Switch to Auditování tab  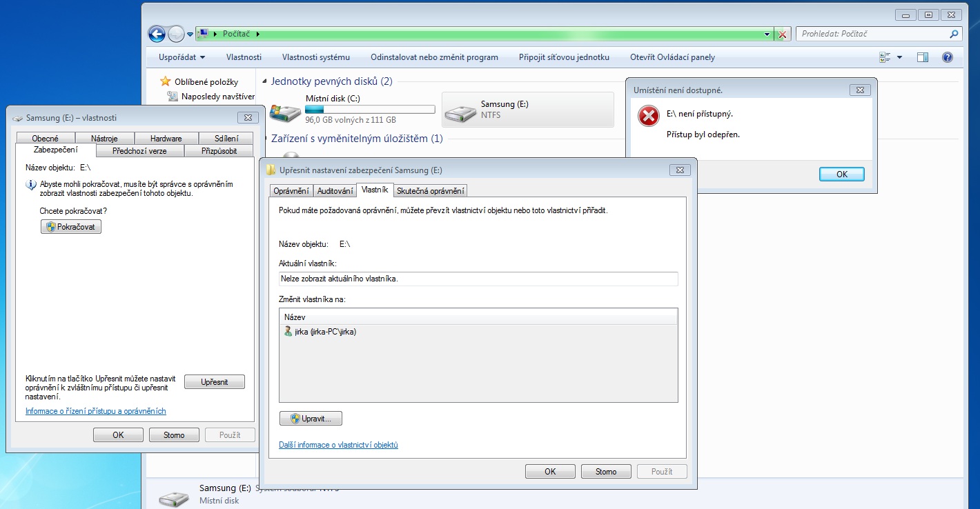335,191
